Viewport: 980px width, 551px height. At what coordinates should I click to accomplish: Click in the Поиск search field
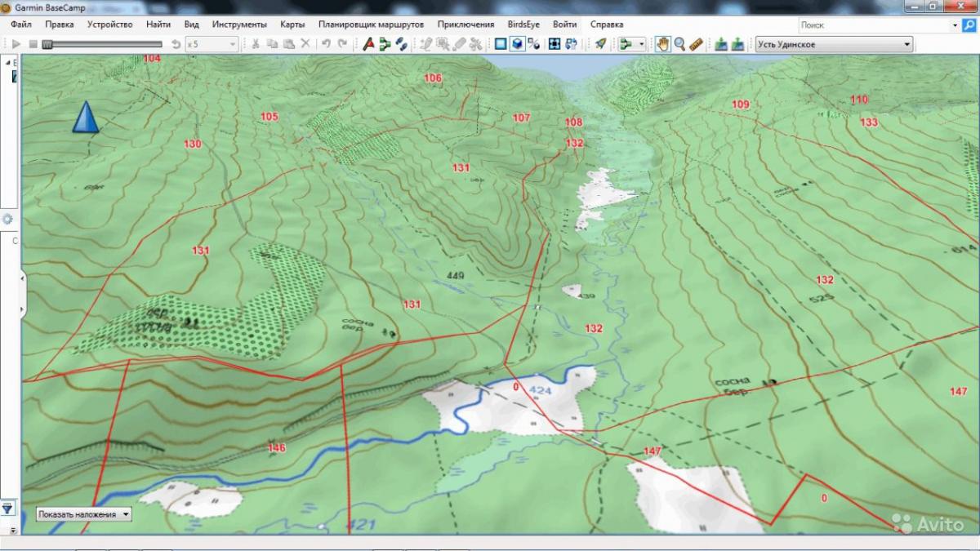(872, 25)
